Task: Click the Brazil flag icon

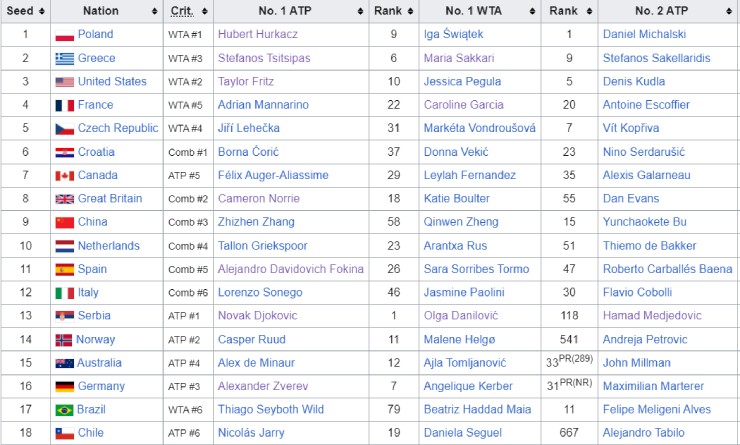Action: click(x=64, y=410)
